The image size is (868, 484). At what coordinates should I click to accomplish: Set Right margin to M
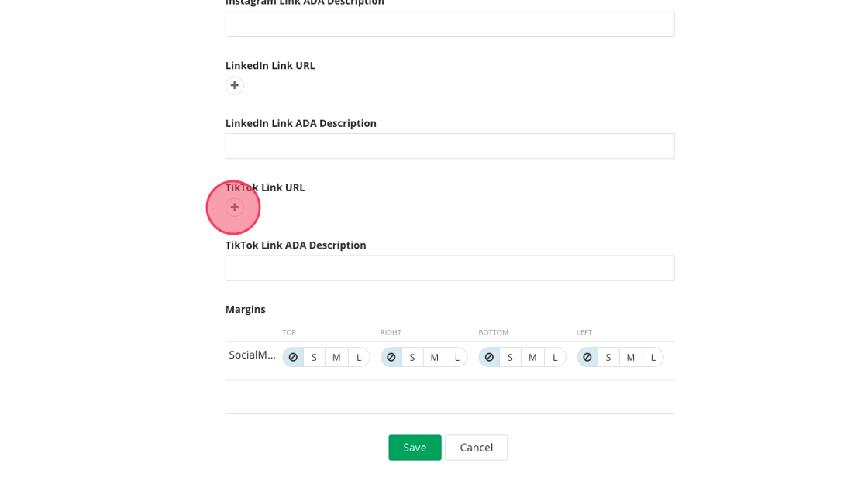pyautogui.click(x=435, y=357)
